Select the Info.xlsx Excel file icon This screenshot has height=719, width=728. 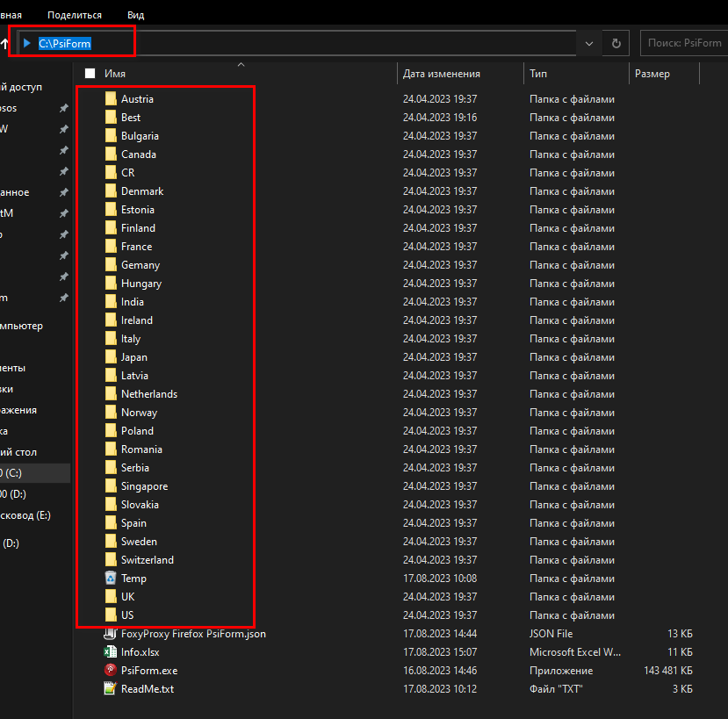coord(111,651)
